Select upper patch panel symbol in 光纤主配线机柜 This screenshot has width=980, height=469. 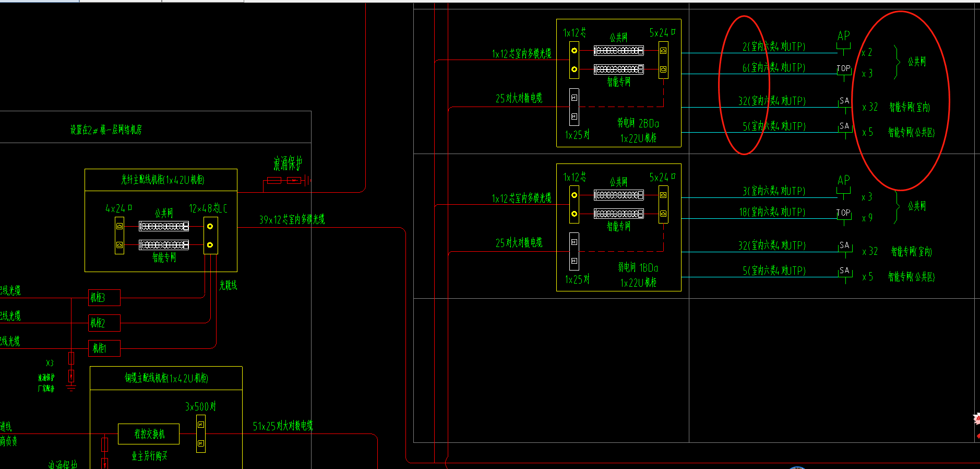pos(164,226)
